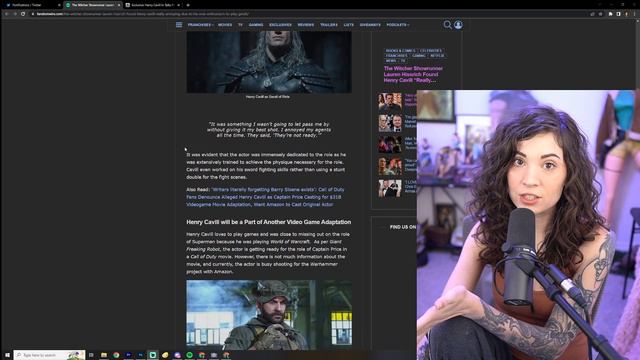The width and height of the screenshot is (640, 360).
Task: Open the third sidebar article thumbnail
Action: point(390,144)
